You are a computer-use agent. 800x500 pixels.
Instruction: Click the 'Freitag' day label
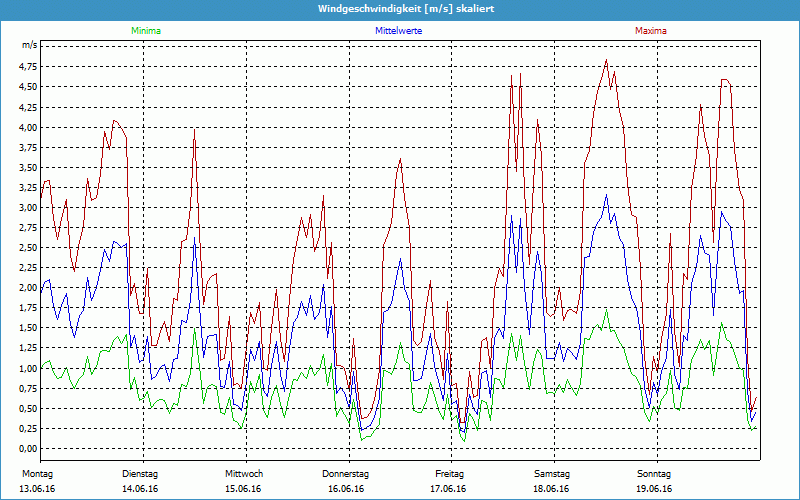coord(449,474)
